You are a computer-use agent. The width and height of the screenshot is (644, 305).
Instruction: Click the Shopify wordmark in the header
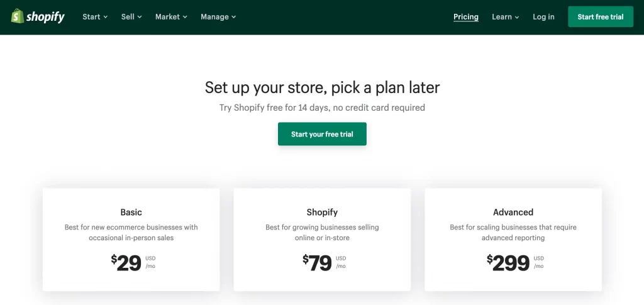pos(46,16)
